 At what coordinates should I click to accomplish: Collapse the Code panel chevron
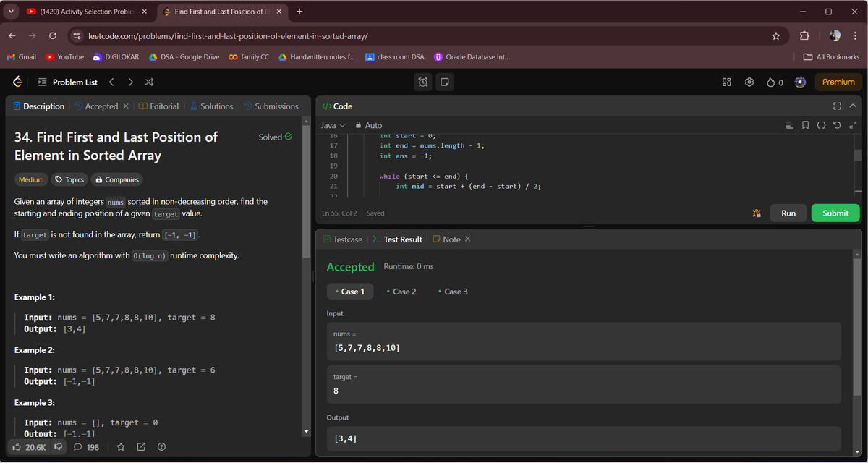click(x=852, y=106)
